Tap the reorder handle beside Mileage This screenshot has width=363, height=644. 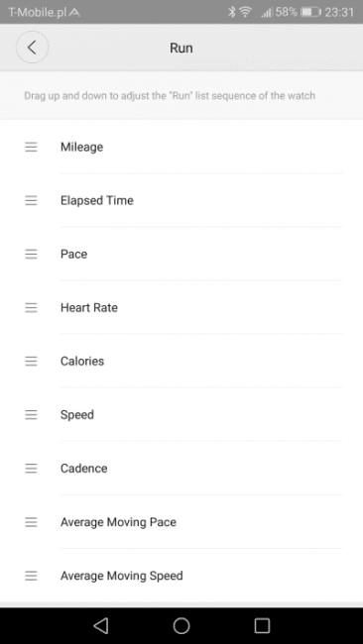(32, 147)
